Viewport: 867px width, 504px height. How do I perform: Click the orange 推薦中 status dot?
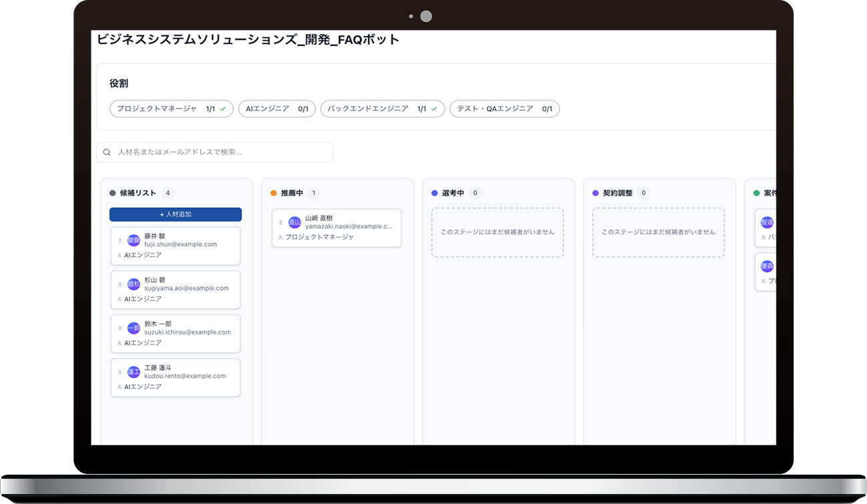273,193
